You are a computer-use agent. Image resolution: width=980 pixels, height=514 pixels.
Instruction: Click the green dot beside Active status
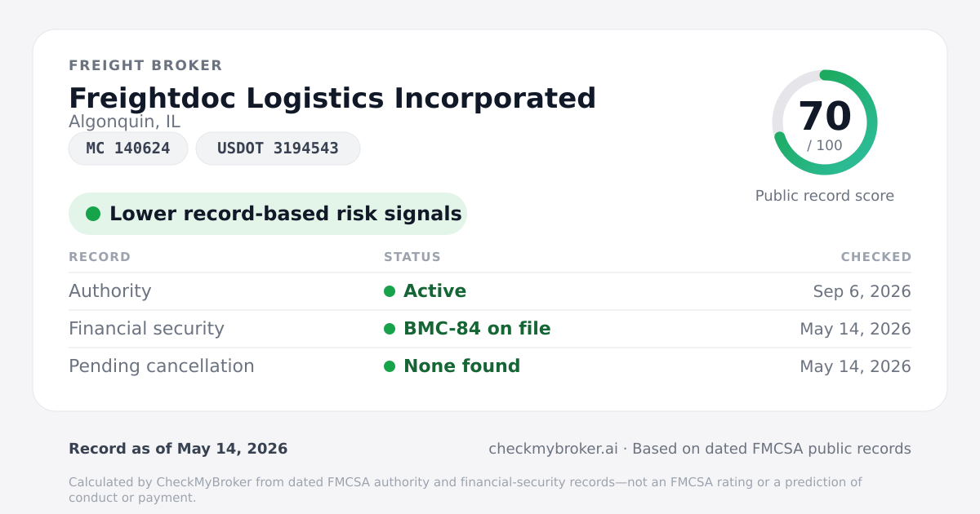390,291
